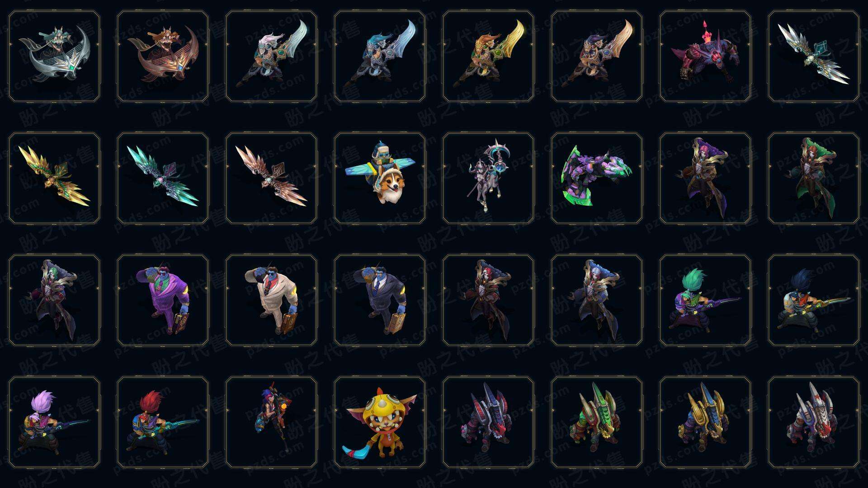Open the golden winged bird skin

click(x=54, y=178)
